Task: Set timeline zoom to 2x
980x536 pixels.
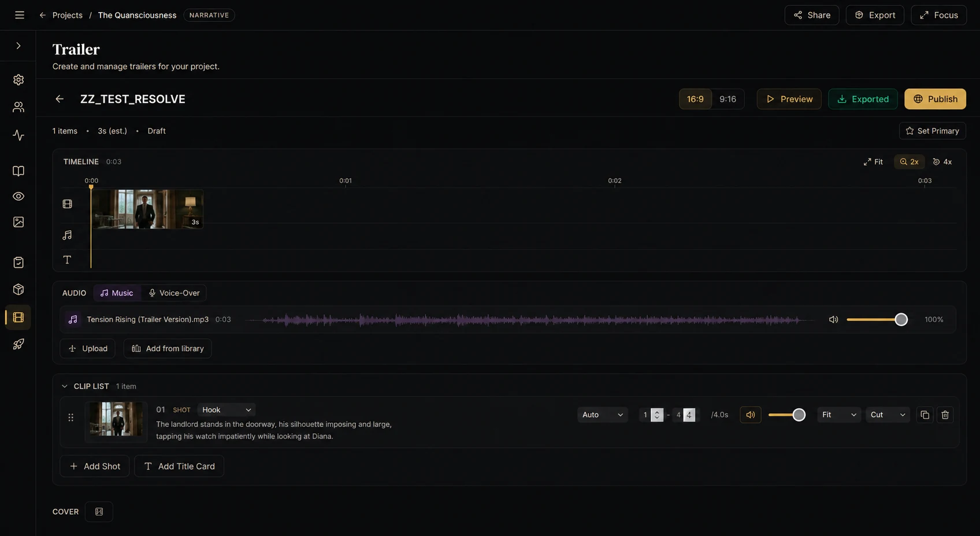Action: coord(909,162)
